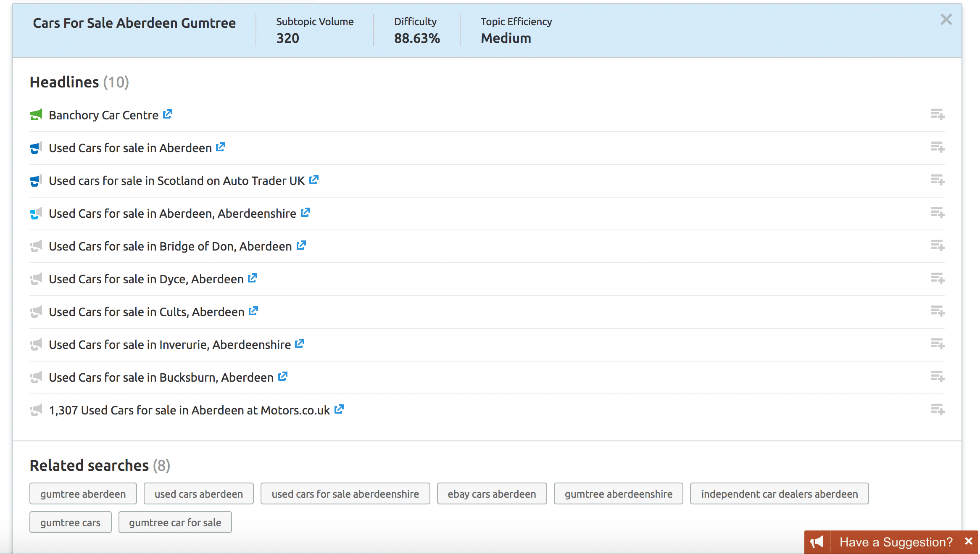
Task: Dismiss the Have a Suggestion banner
Action: coord(969,541)
